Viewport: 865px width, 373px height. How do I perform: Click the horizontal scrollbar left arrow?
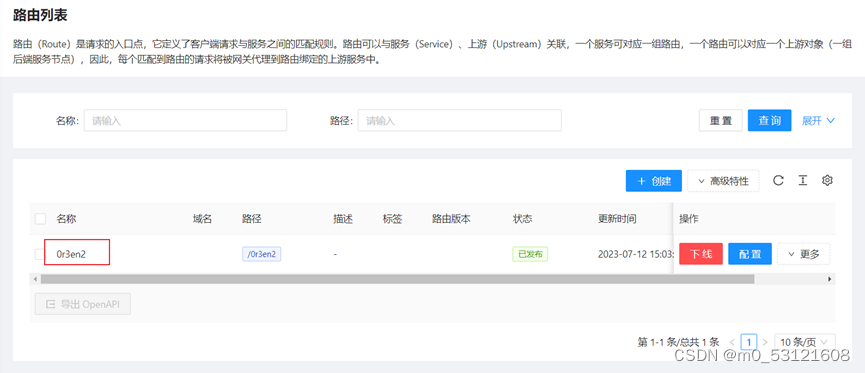36,280
